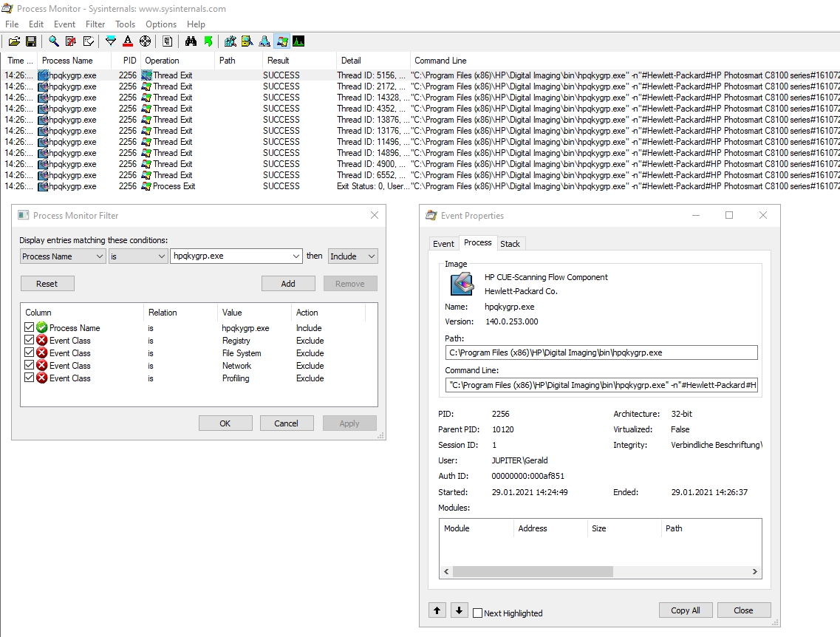Switch to the Stack tab
Image resolution: width=840 pixels, height=637 pixels.
[510, 244]
